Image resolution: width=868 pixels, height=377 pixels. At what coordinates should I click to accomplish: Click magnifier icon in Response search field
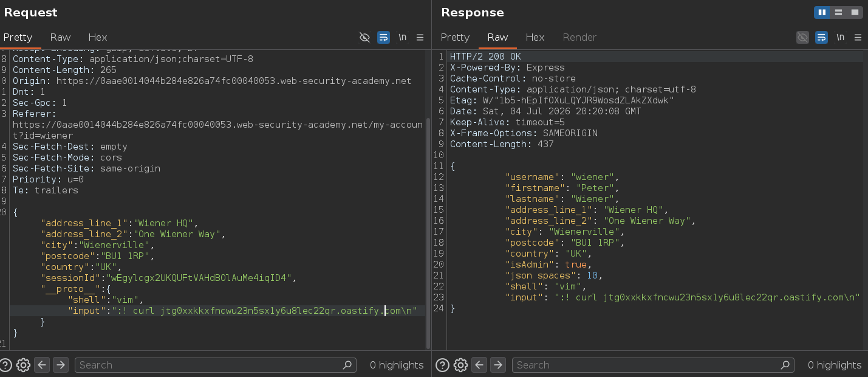coord(785,365)
